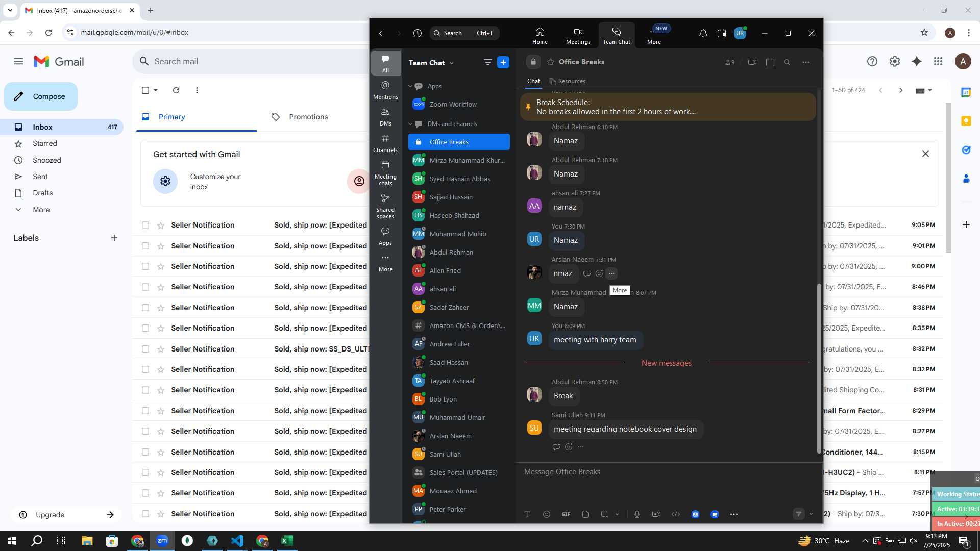Star the SS_DS_ULT Seller Notification email

tap(161, 349)
